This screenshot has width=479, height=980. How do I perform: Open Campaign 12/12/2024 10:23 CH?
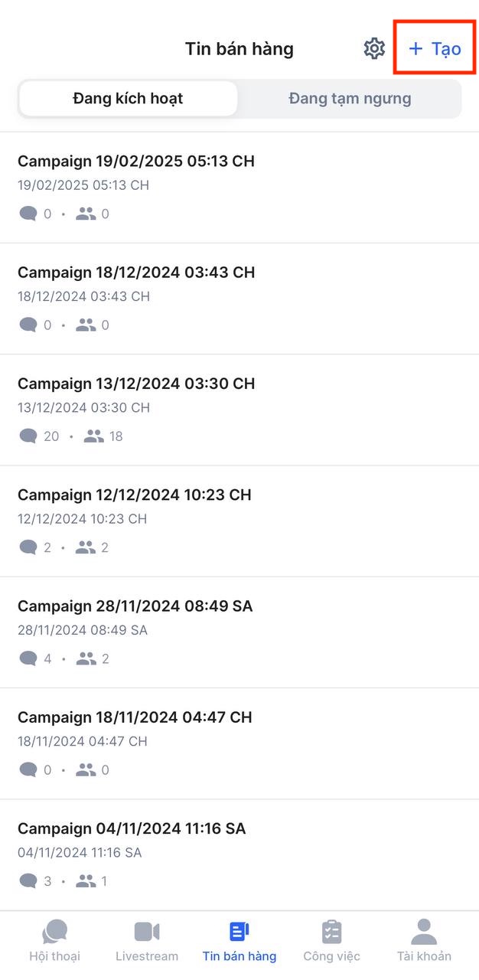tap(135, 495)
